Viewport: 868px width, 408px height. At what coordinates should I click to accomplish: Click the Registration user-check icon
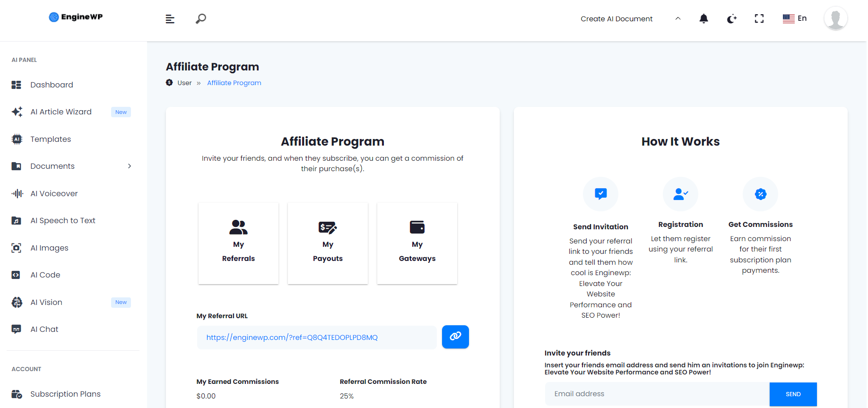[x=680, y=194]
